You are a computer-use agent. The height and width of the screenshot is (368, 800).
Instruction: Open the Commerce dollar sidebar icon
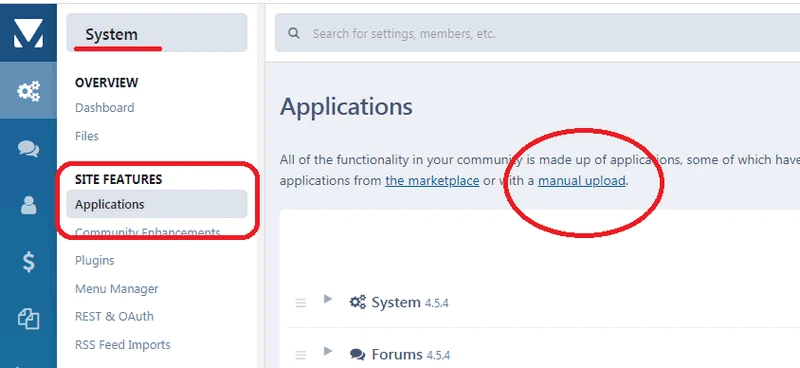[28, 262]
